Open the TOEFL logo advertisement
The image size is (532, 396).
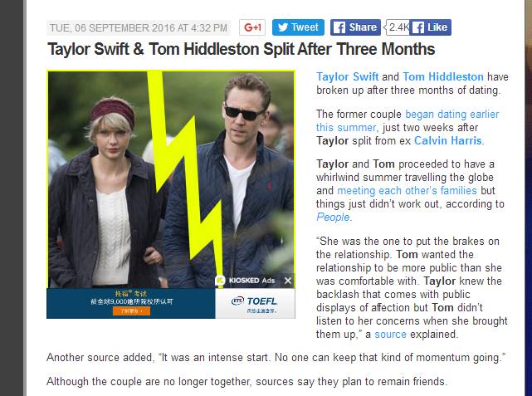(255, 303)
